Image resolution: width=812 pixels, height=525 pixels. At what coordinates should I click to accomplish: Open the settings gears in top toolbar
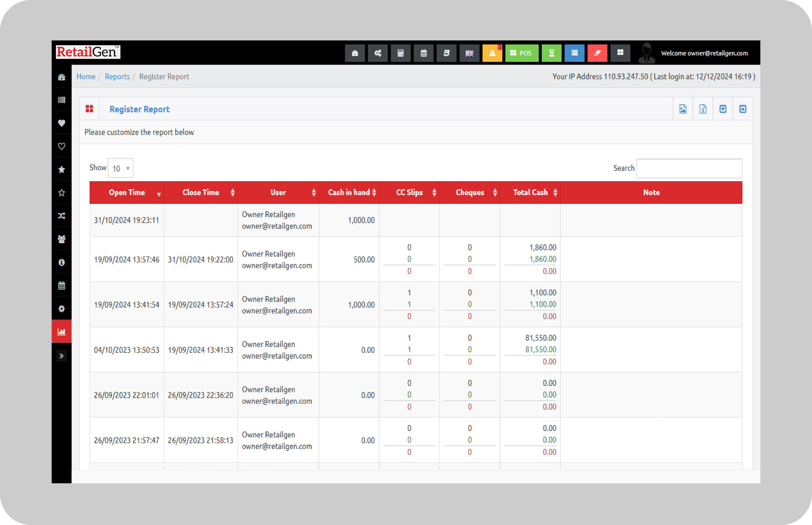click(x=377, y=53)
